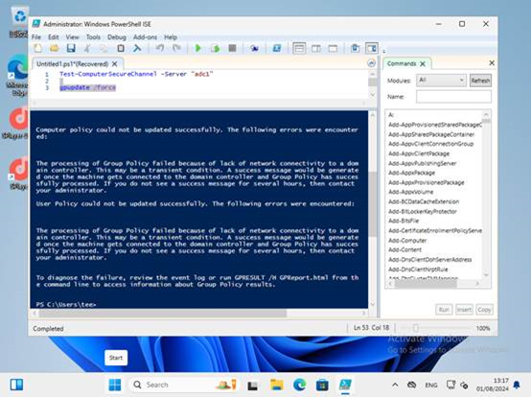Click the PS C:\Users\tee> prompt
This screenshot has width=532, height=398.
66,304
